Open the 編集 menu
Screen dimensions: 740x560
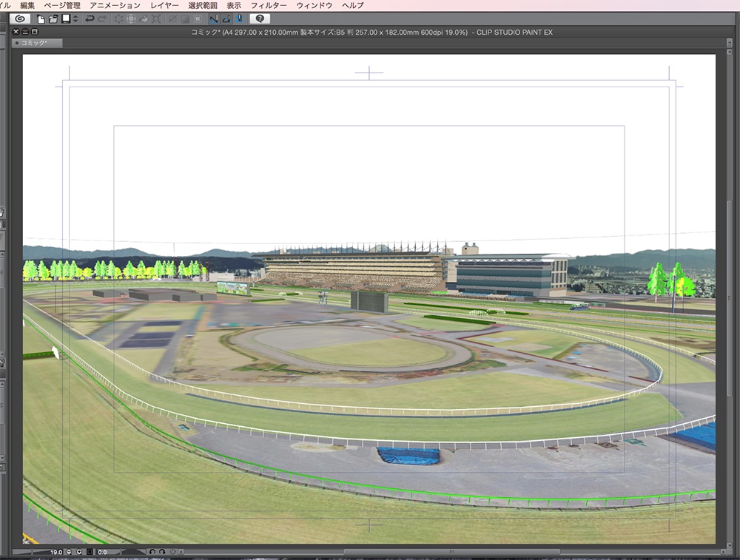click(27, 5)
